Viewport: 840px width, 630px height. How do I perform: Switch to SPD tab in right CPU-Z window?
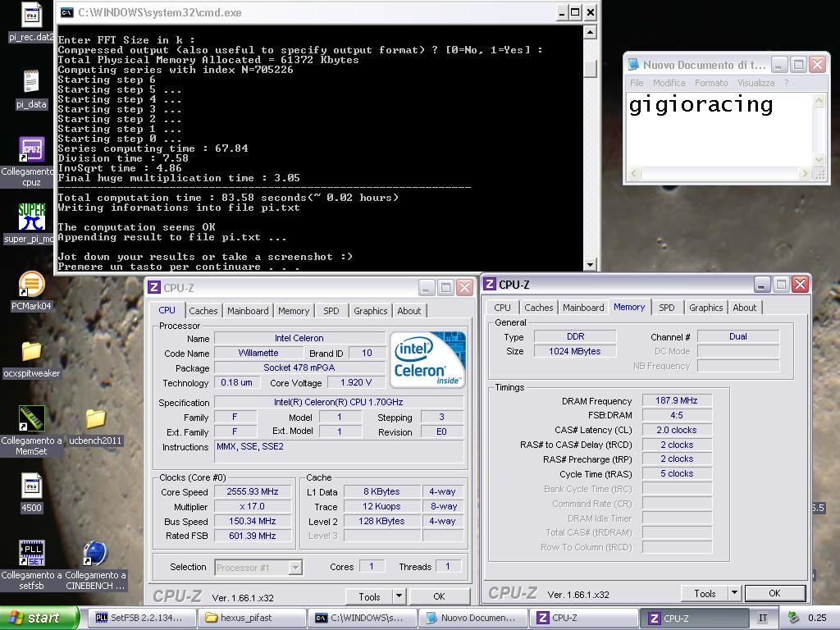click(x=666, y=308)
